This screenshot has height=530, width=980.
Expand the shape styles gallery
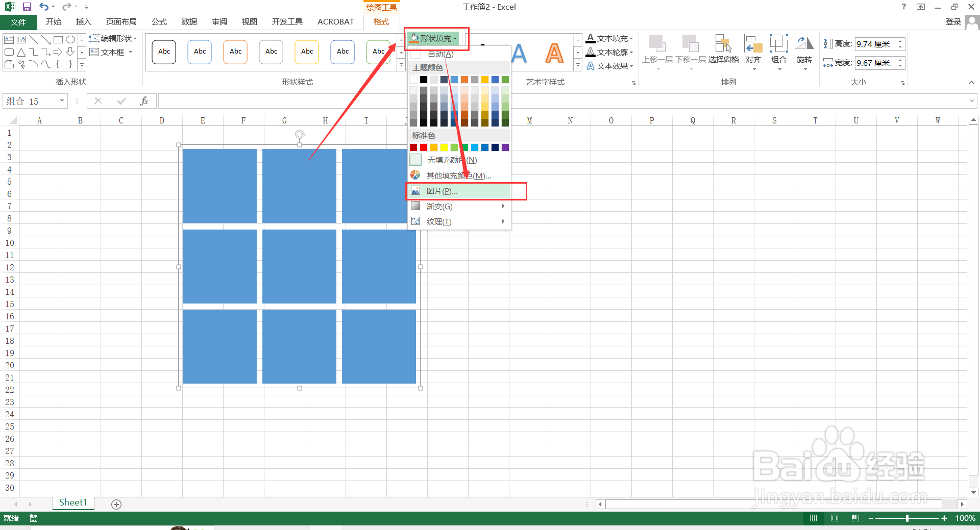(x=401, y=65)
